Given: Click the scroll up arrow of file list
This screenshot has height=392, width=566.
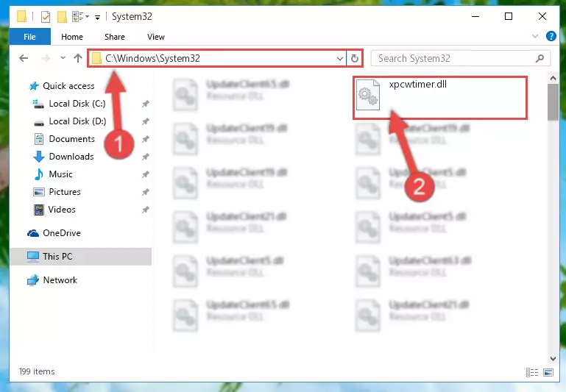Looking at the screenshot, I should (x=553, y=78).
